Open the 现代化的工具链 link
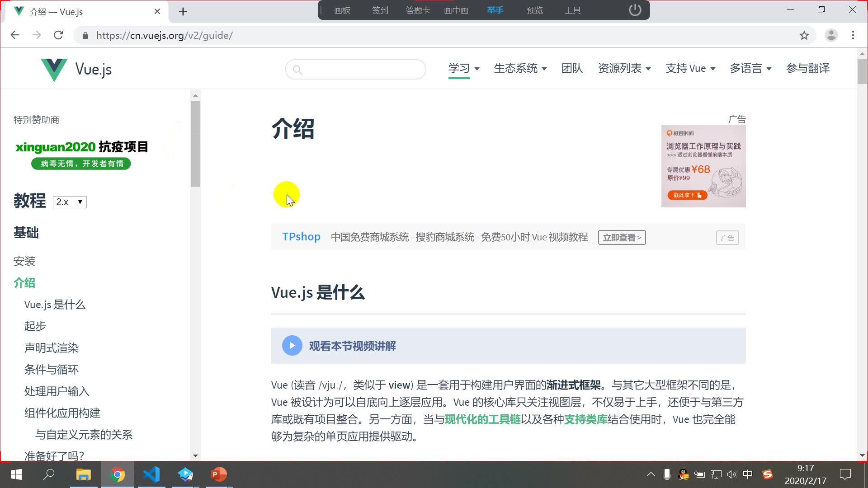This screenshot has height=488, width=868. click(482, 419)
